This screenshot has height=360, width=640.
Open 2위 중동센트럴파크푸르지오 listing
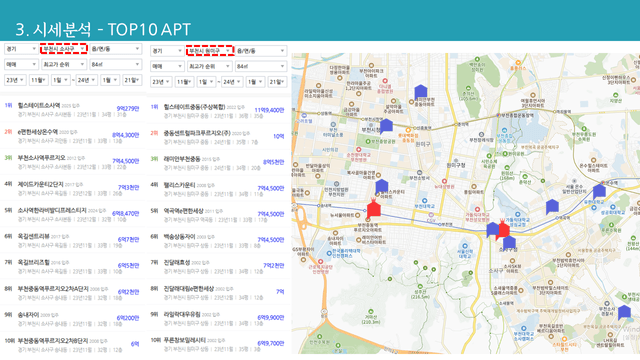coord(218,137)
